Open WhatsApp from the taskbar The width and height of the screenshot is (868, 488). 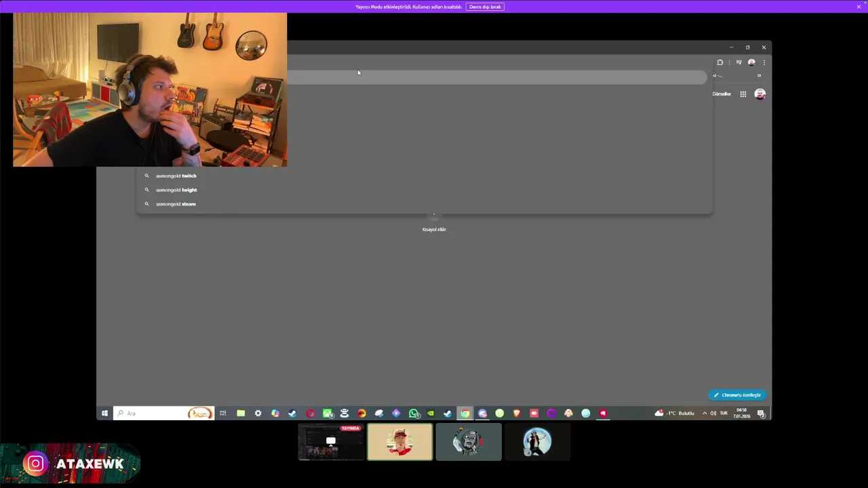coord(414,413)
